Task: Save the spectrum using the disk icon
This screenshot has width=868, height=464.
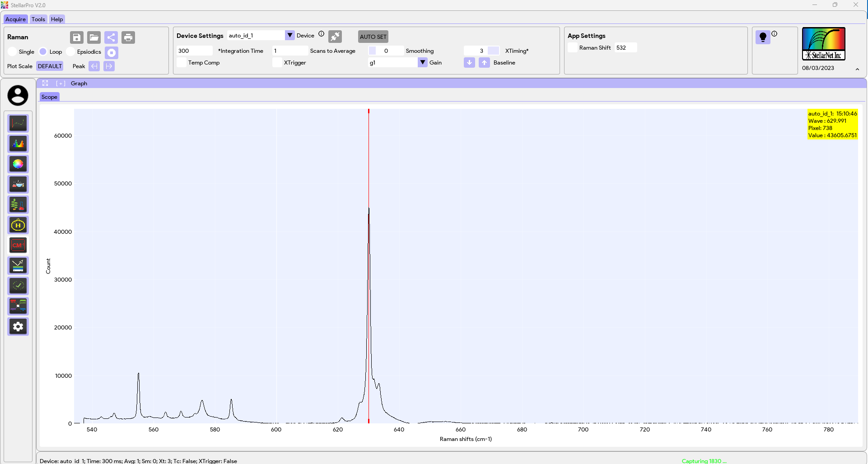Action: tap(76, 37)
